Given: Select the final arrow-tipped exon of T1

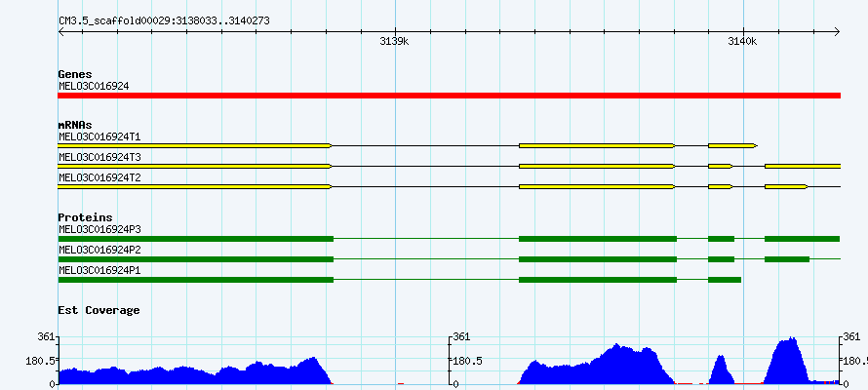Looking at the screenshot, I should (x=733, y=145).
